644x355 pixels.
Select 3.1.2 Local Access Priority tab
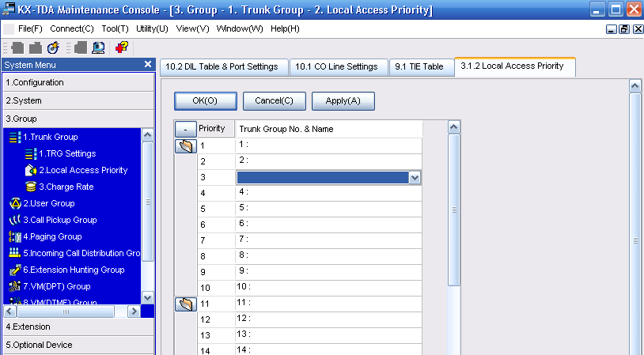point(514,66)
